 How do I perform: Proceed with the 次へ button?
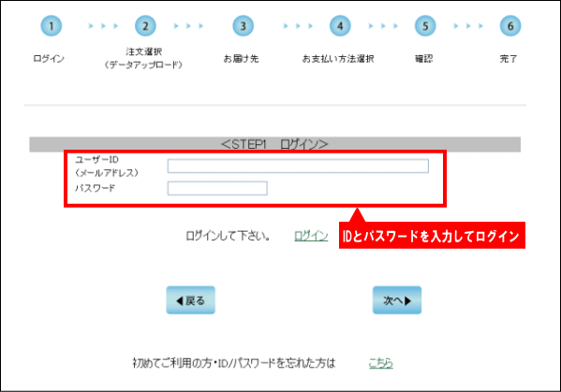click(x=397, y=300)
